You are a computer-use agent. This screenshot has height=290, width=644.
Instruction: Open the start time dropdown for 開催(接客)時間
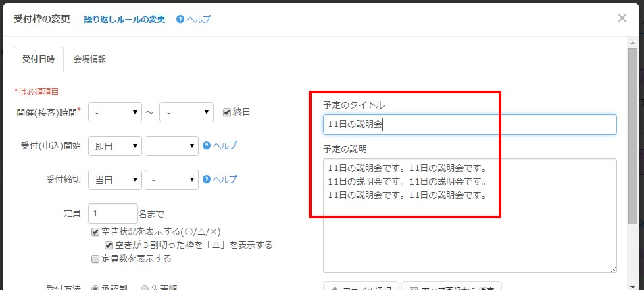tap(115, 112)
